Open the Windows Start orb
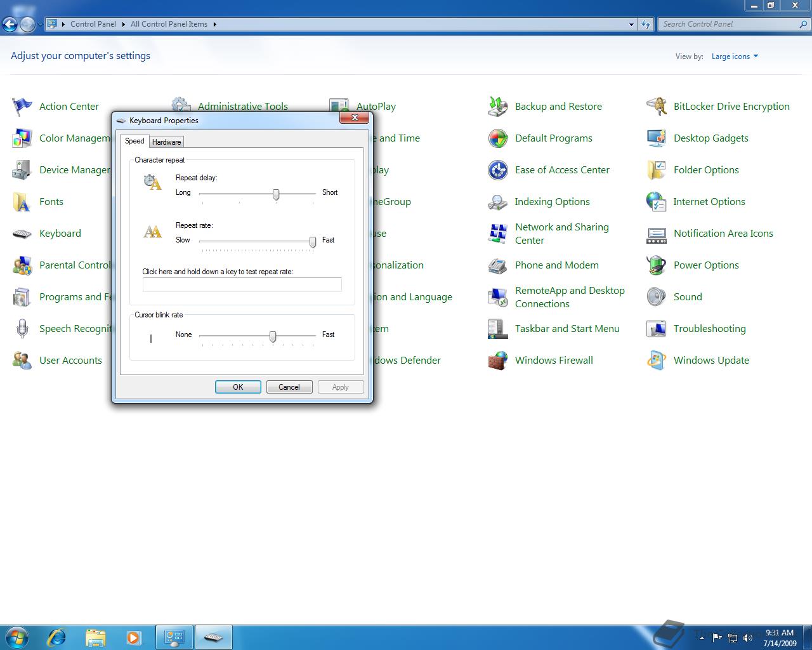Viewport: 812px width, 650px height. coord(17,637)
